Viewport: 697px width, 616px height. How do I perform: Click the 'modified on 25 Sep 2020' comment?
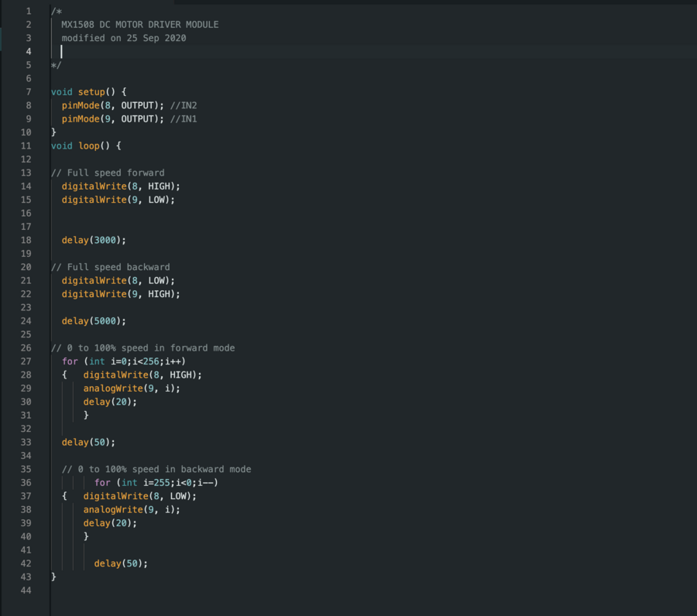(124, 38)
